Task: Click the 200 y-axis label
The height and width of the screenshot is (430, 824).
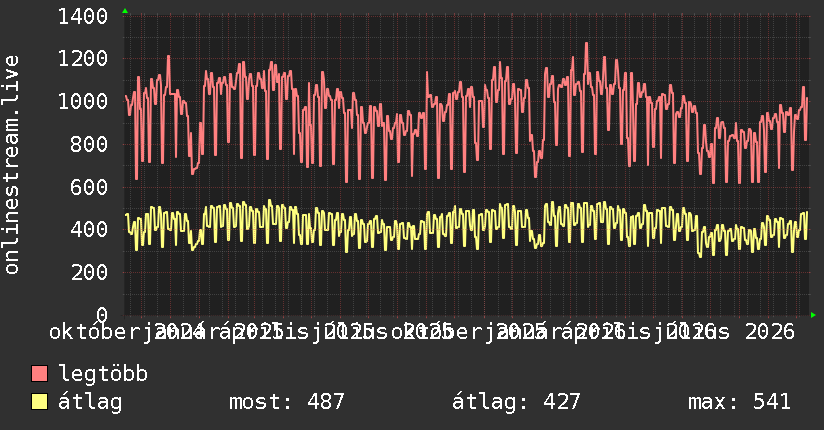Action: click(89, 272)
